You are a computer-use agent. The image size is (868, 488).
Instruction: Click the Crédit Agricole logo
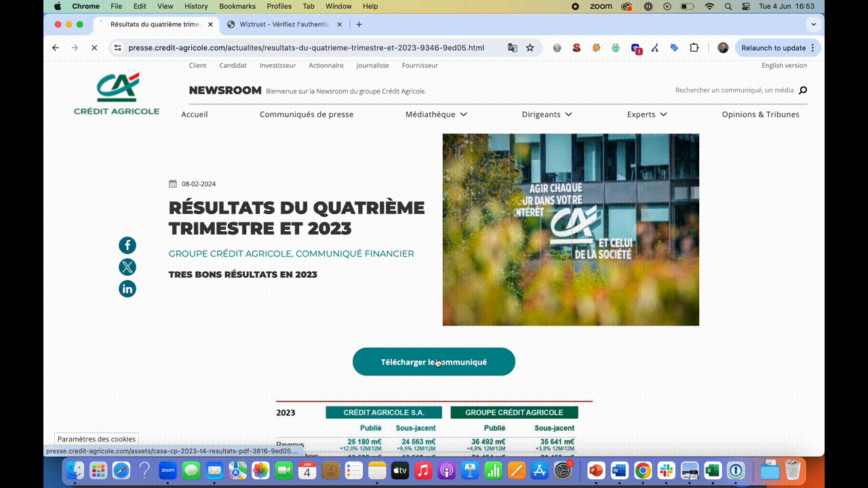coord(117,94)
